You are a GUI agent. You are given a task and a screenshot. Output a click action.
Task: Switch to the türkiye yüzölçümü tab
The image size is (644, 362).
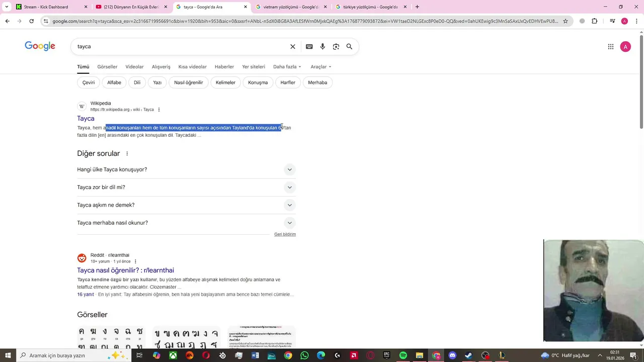pyautogui.click(x=370, y=7)
